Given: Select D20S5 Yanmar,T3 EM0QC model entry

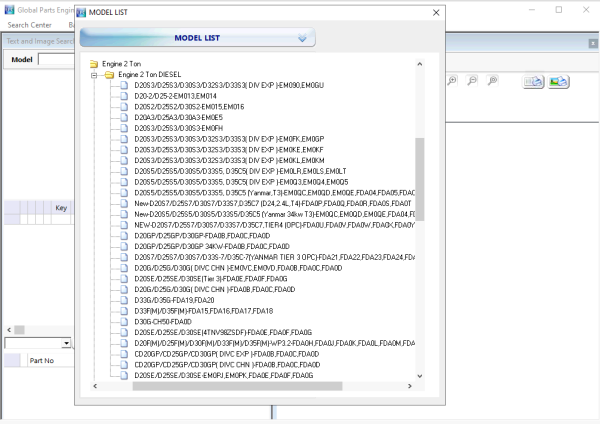Looking at the screenshot, I should click(274, 192).
